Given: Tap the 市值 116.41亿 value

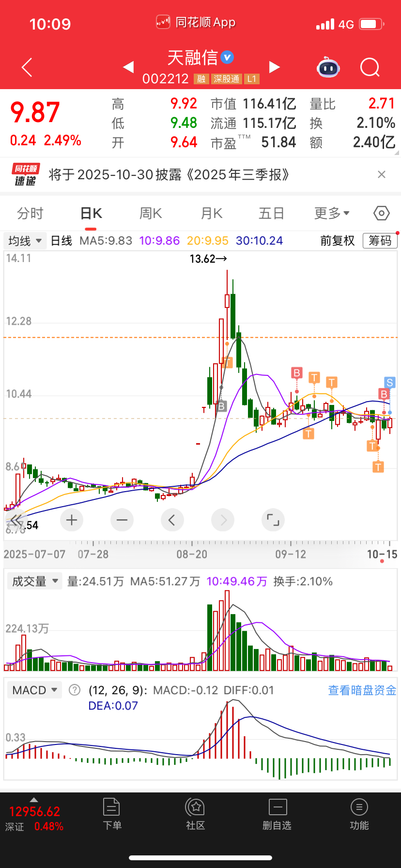Looking at the screenshot, I should coord(269,104).
